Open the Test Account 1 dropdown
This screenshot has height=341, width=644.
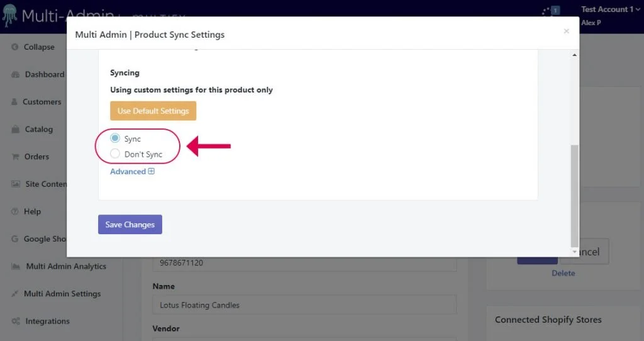coord(610,9)
